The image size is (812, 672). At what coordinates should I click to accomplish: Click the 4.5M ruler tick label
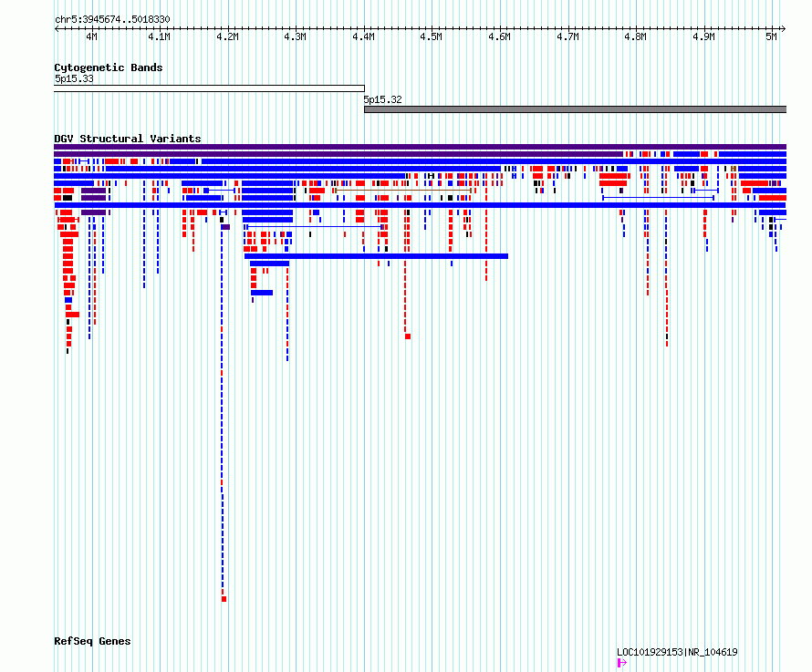point(431,36)
